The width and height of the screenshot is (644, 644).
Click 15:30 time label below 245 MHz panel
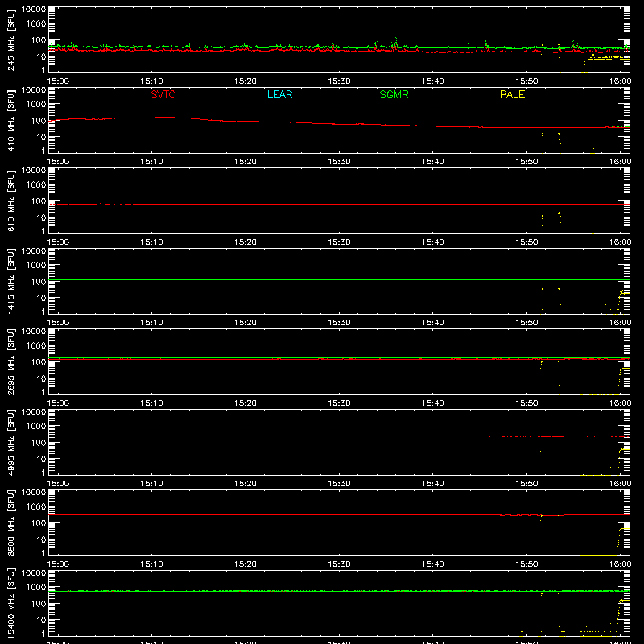(x=339, y=81)
